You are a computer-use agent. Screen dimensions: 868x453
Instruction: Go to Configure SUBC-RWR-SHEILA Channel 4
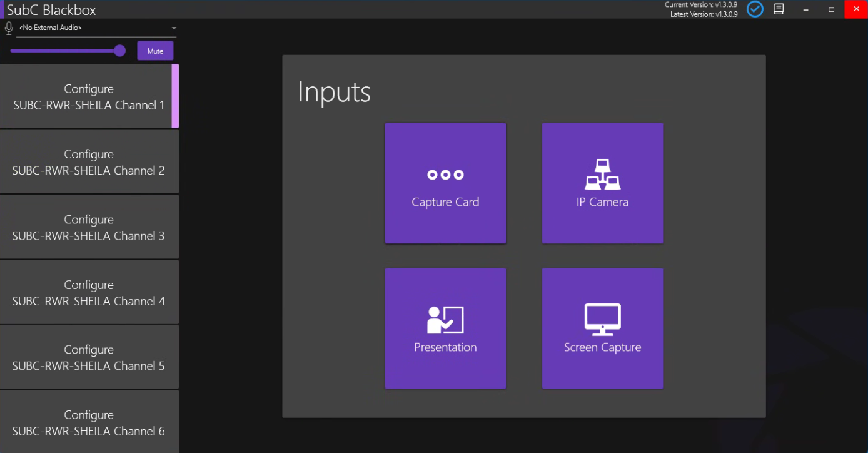[x=89, y=292]
